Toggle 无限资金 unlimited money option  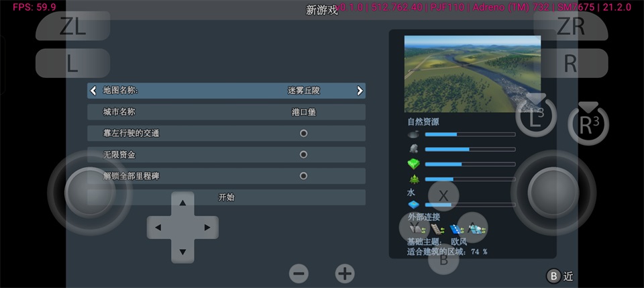[303, 154]
